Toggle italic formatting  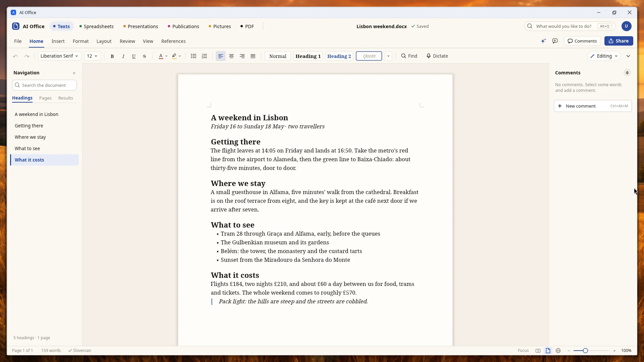click(123, 56)
